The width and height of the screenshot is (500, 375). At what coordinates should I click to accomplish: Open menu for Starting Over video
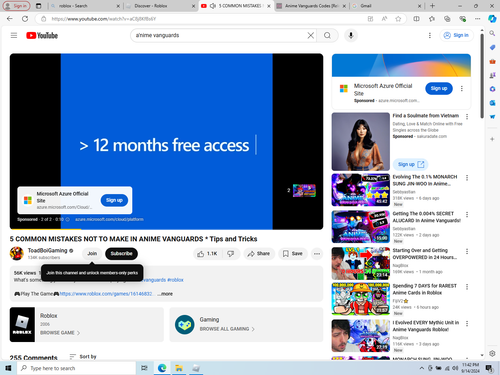(x=467, y=251)
